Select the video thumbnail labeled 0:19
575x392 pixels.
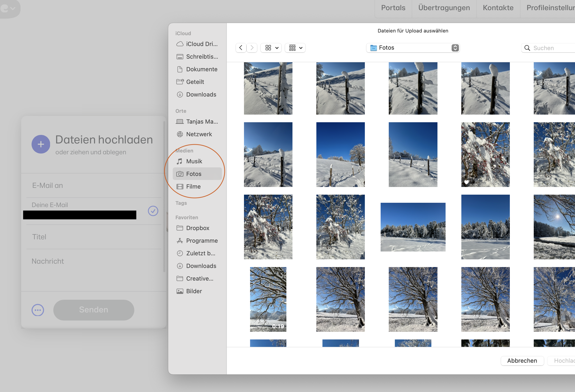[x=268, y=299]
